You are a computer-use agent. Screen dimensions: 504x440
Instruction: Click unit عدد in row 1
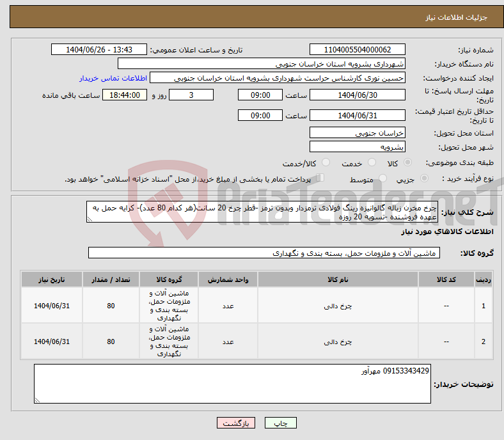pos(228,306)
